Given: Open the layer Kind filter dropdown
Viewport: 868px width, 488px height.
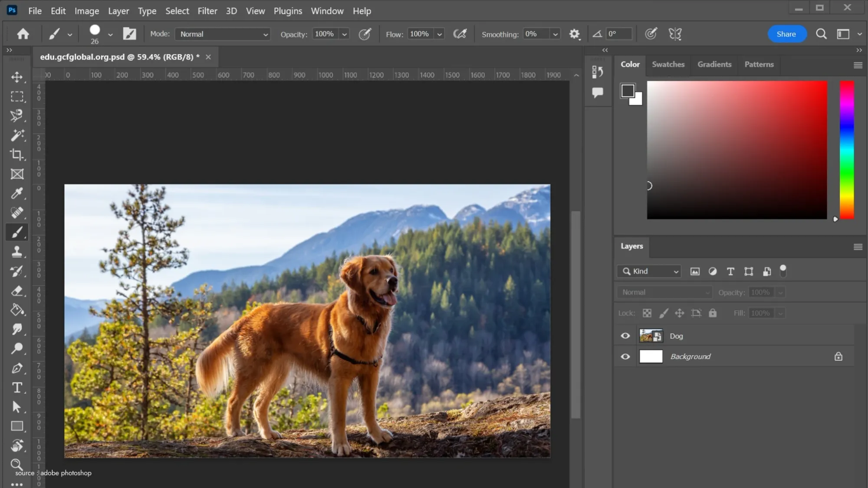Looking at the screenshot, I should pos(649,271).
